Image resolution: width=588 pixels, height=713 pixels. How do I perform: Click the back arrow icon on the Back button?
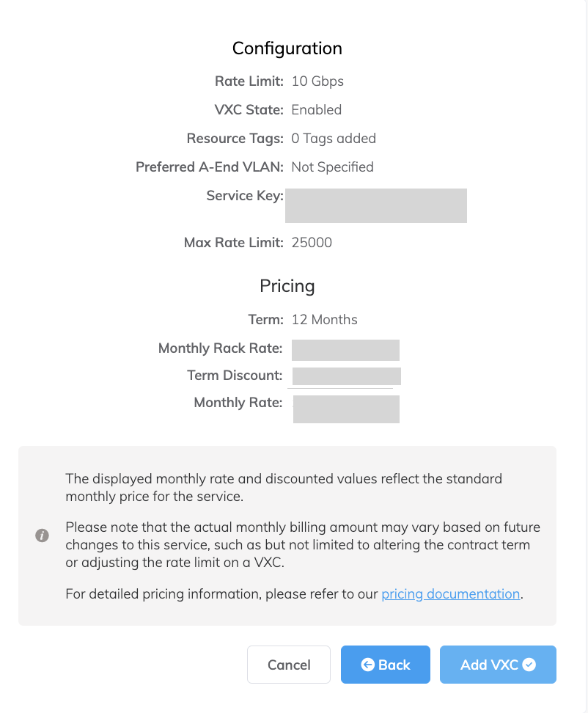(369, 664)
